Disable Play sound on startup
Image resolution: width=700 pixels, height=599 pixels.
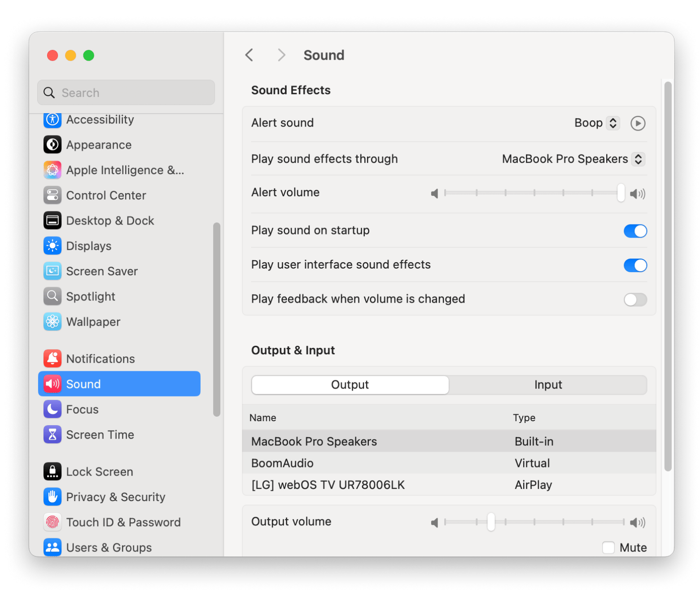[635, 231]
